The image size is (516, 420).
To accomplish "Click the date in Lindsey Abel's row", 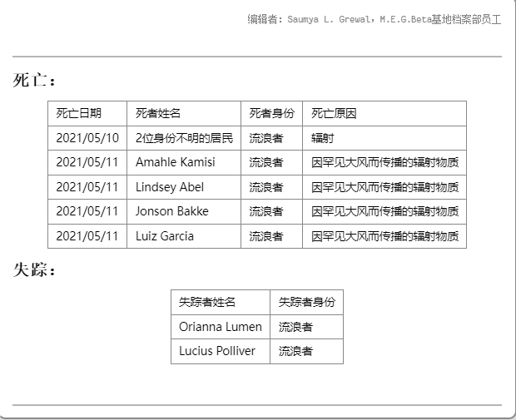I will [87, 187].
